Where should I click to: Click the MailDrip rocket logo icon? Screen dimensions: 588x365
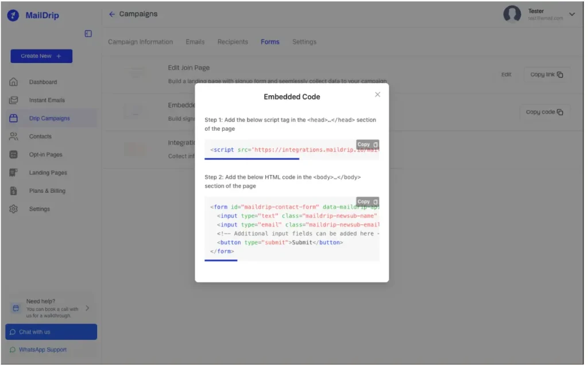click(13, 15)
